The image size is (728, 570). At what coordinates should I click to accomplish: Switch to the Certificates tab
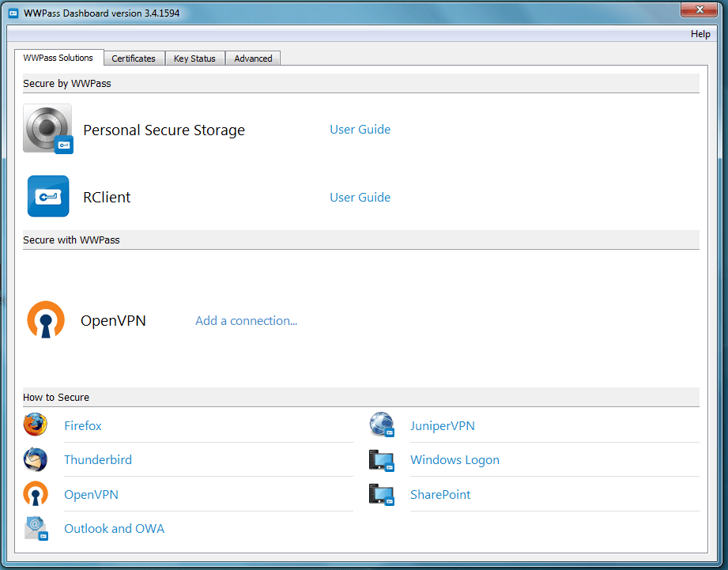click(x=134, y=58)
